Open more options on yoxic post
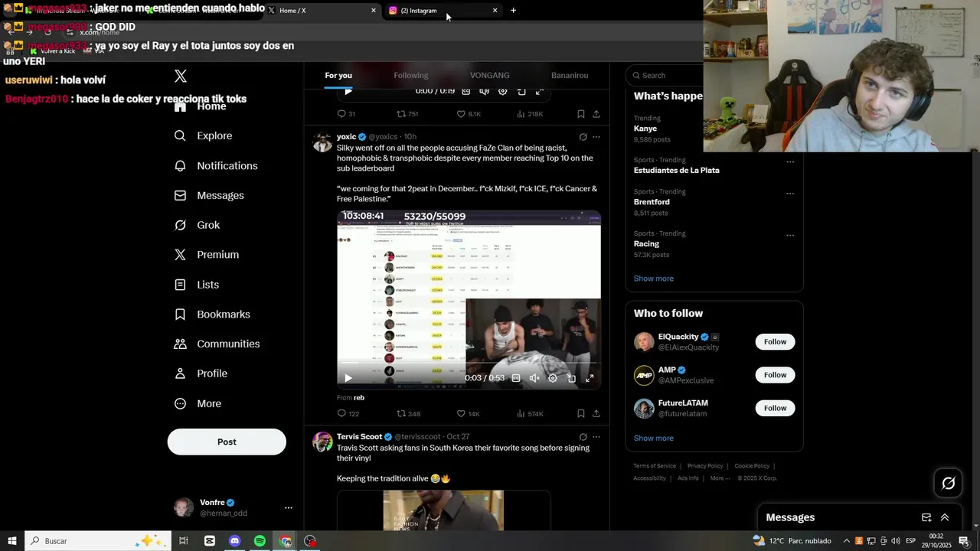 (x=596, y=137)
